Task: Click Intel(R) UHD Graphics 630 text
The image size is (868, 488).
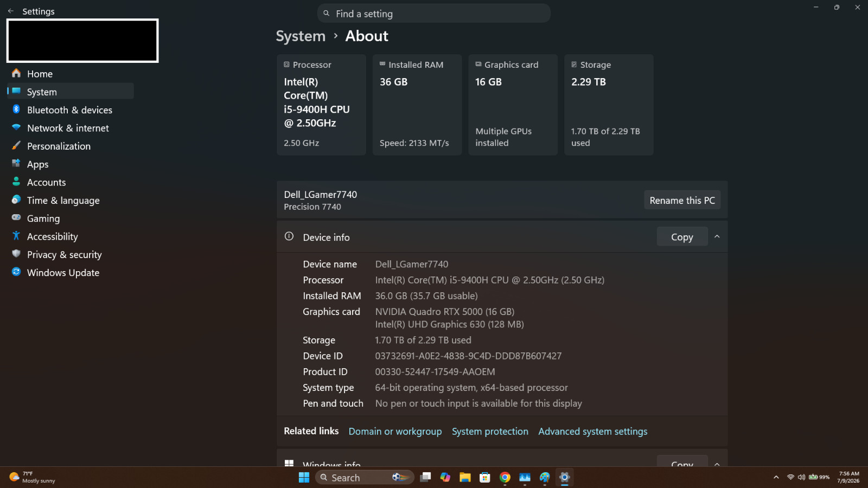Action: coord(449,324)
